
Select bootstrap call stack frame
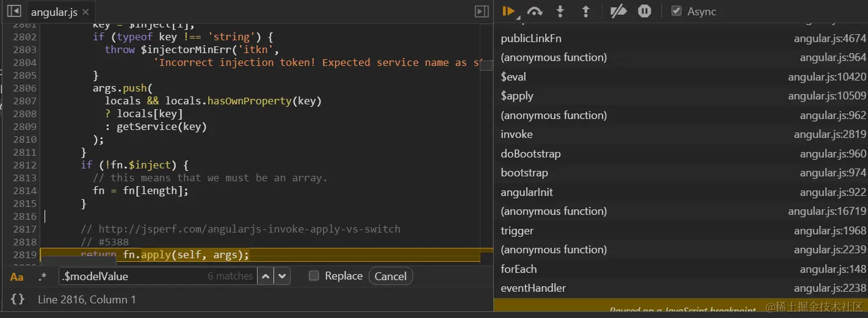(681, 173)
